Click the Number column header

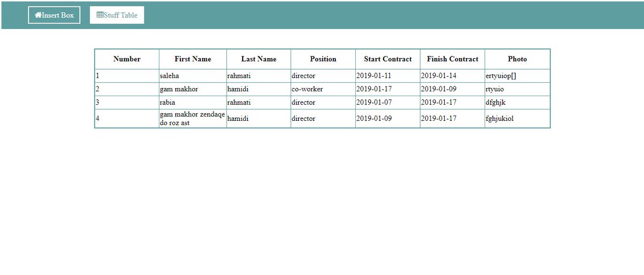(127, 59)
